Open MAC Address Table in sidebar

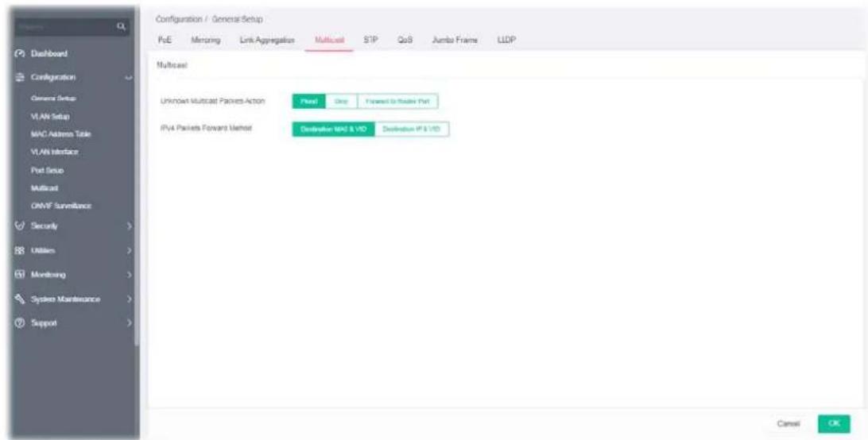point(61,134)
